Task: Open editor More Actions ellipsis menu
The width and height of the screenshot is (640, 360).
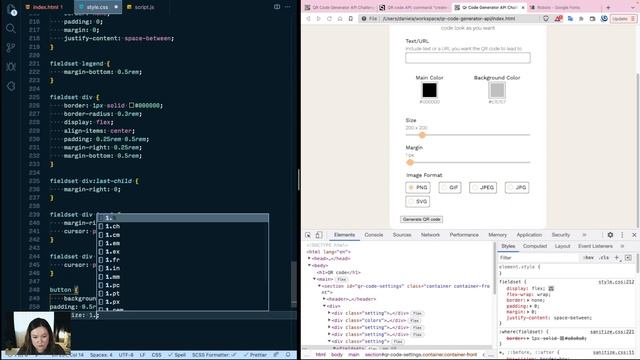Action: tap(288, 7)
